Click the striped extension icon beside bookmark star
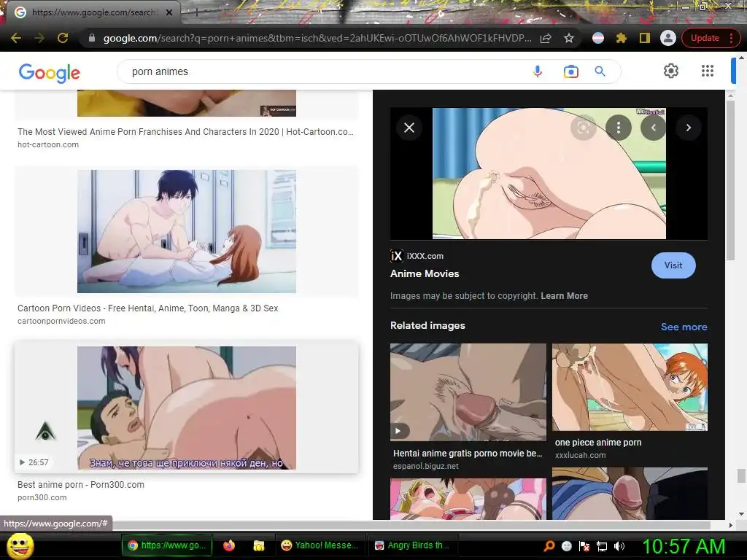Image resolution: width=747 pixels, height=560 pixels. [x=598, y=38]
